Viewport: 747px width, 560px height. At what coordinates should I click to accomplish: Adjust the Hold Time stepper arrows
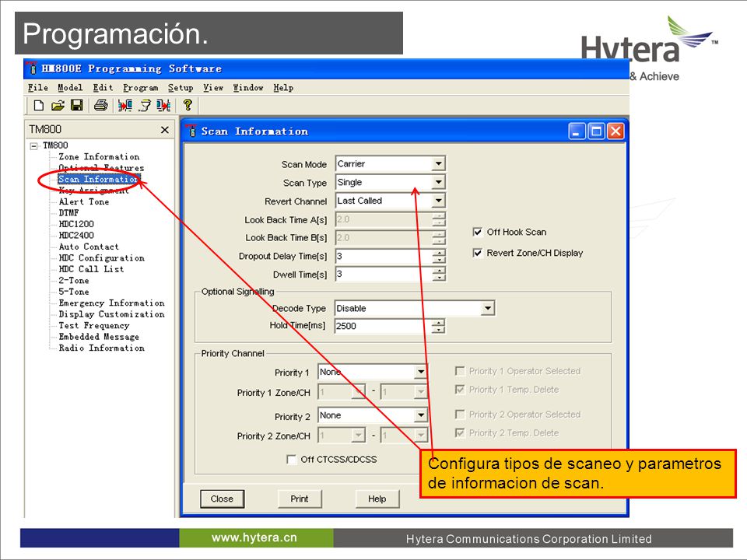438,326
